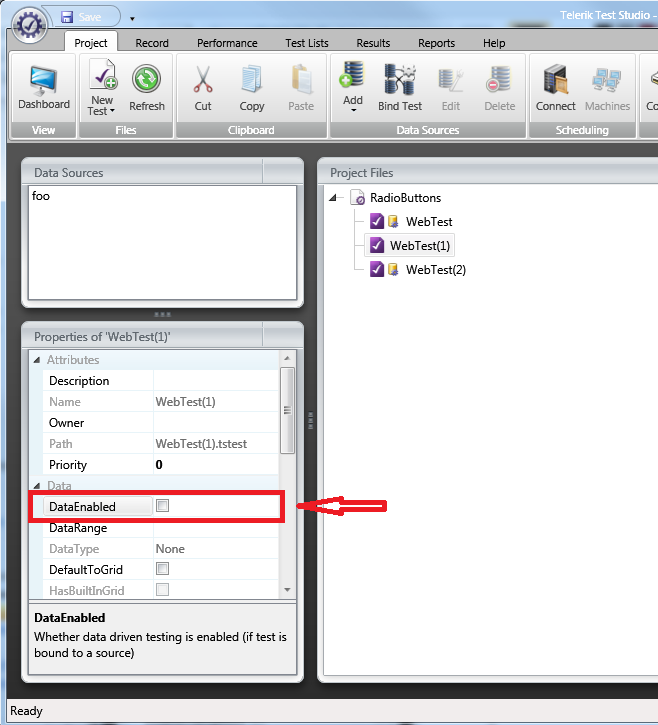Viewport: 658px width, 725px height.
Task: Select the Path property row
Action: tap(161, 443)
